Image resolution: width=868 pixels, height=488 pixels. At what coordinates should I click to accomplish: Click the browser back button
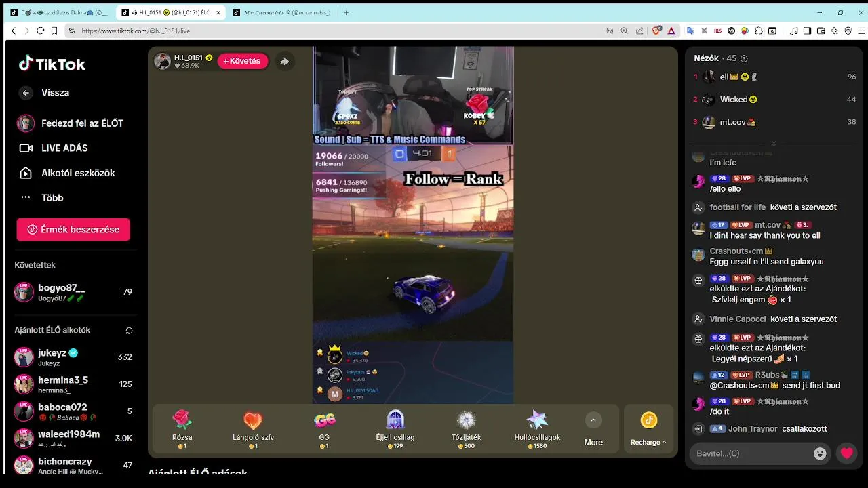tap(14, 30)
